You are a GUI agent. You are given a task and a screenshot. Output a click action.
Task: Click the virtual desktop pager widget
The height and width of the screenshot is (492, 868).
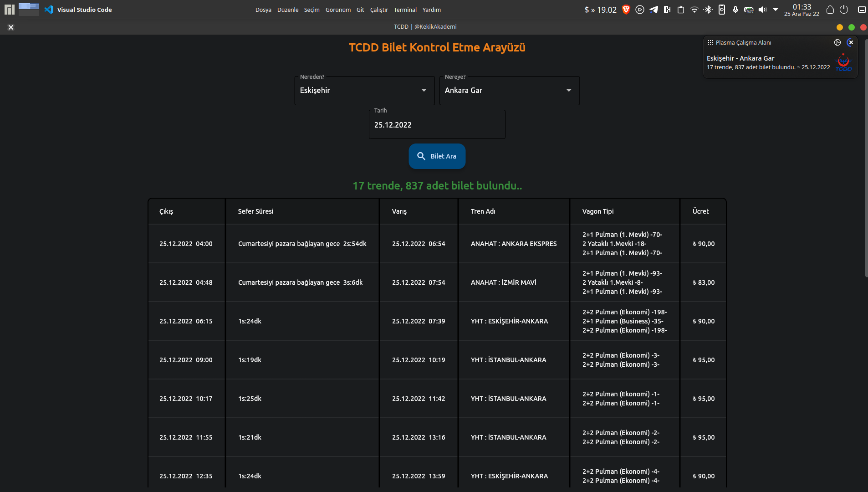(x=29, y=10)
